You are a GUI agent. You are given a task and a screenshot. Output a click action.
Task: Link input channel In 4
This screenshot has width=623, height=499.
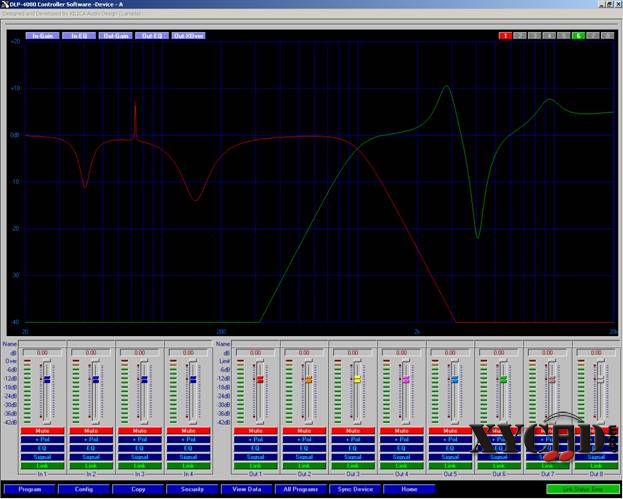pyautogui.click(x=188, y=466)
